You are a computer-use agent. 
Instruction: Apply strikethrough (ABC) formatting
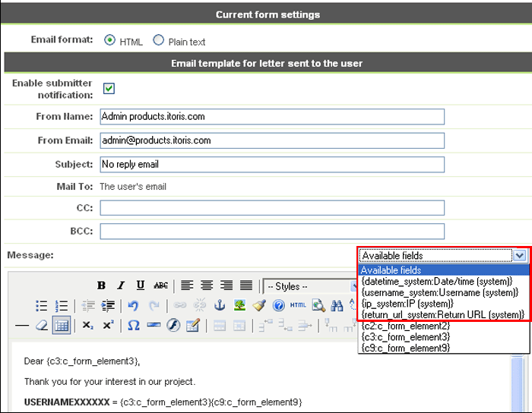[x=160, y=285]
